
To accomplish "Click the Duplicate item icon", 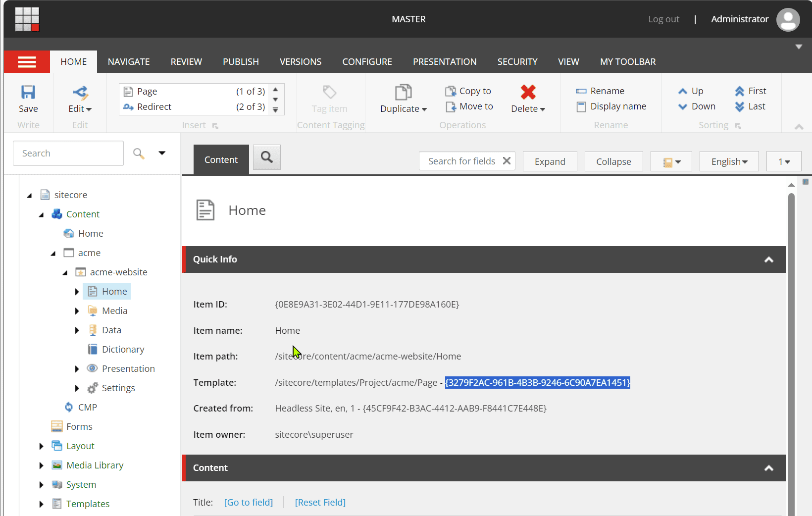I will (403, 93).
